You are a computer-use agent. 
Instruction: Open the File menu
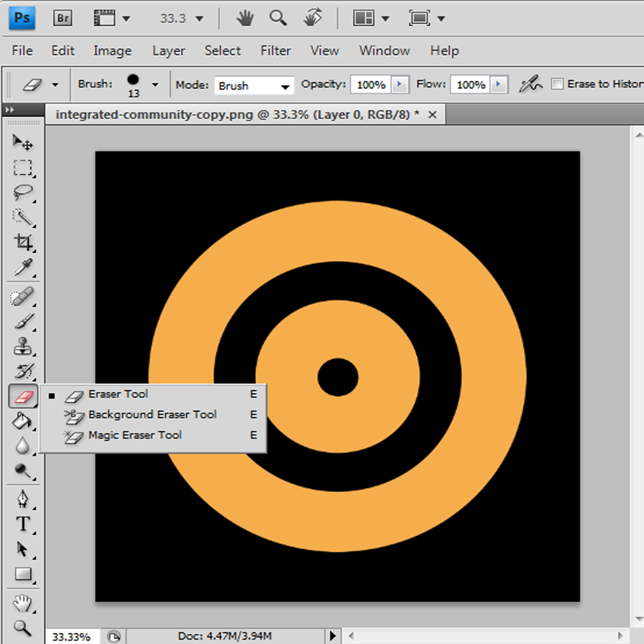click(x=22, y=50)
